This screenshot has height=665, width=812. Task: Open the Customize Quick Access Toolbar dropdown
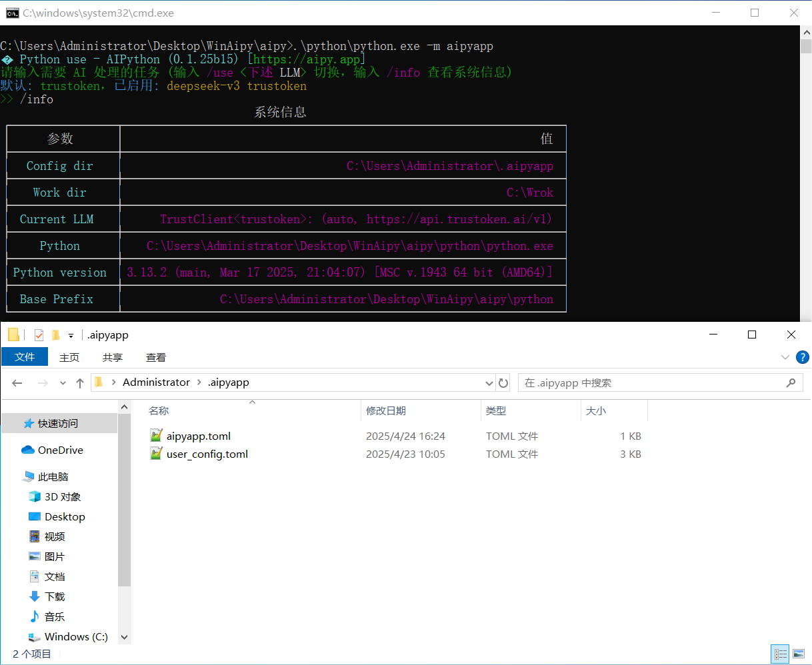(x=71, y=335)
